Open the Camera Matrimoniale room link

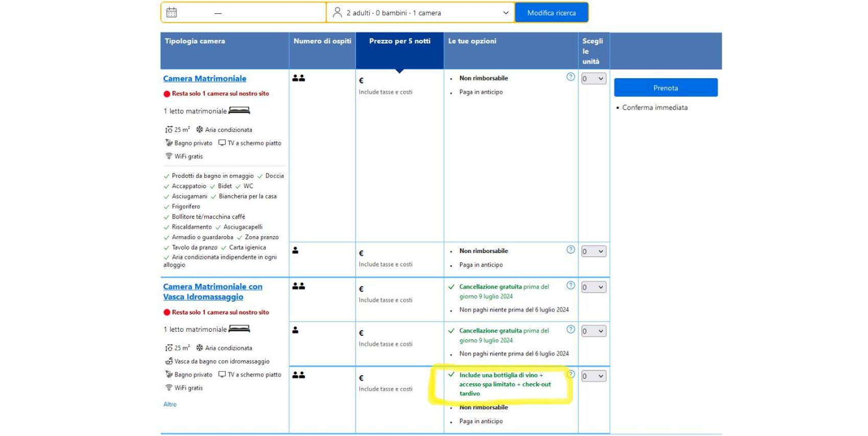pos(204,79)
